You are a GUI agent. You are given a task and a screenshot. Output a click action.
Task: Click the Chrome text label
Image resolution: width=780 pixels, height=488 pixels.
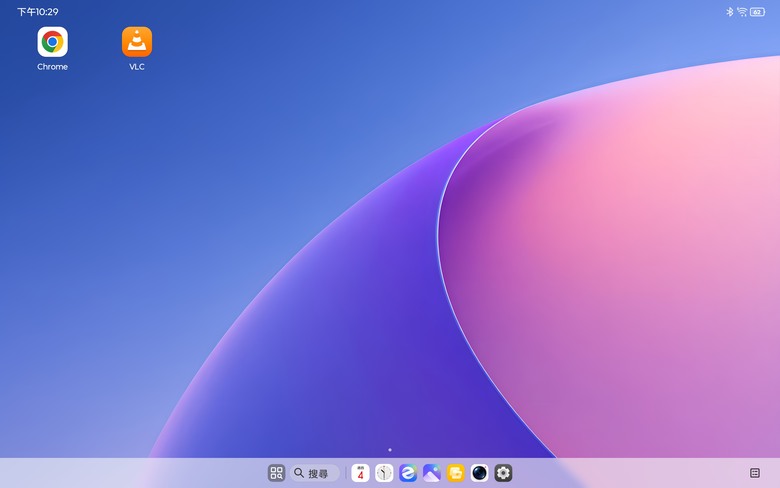click(52, 67)
